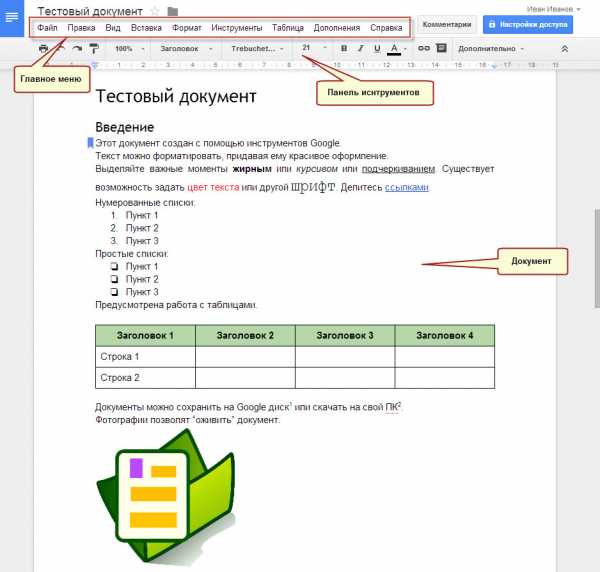Click the italic word курсивом
This screenshot has height=572, width=600.
(317, 169)
